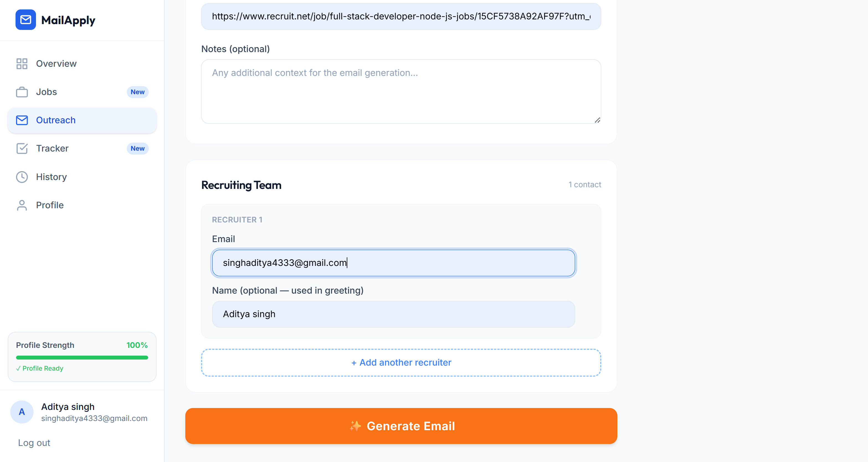Click the Tracker checkbox icon

coord(22,148)
